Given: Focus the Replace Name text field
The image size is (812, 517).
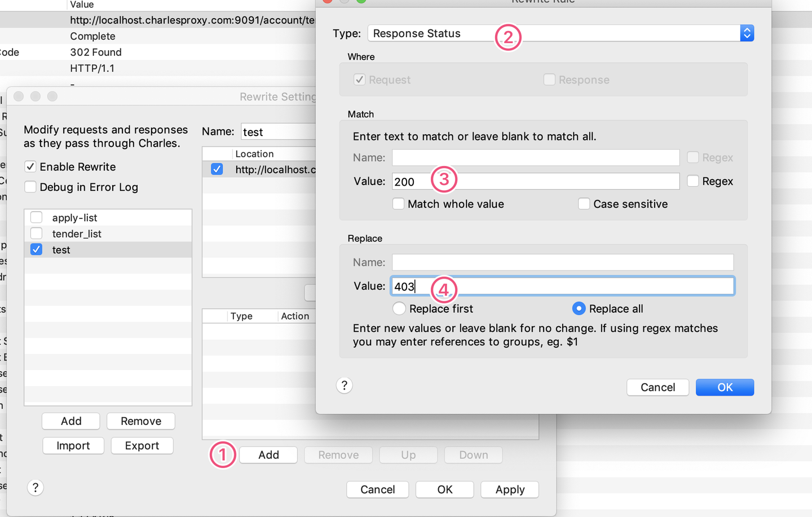Looking at the screenshot, I should point(563,262).
